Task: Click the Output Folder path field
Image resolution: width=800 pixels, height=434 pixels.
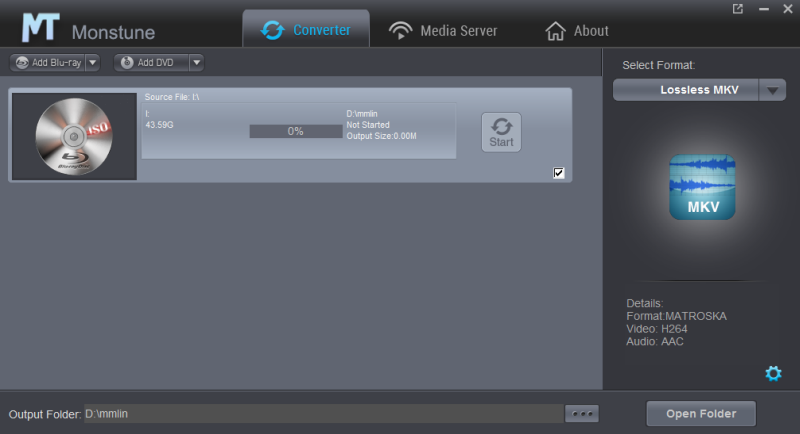Action: tap(320, 413)
